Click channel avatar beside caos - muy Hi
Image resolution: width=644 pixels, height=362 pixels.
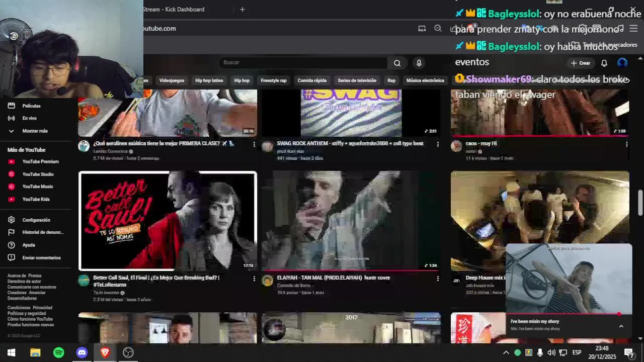tap(456, 146)
